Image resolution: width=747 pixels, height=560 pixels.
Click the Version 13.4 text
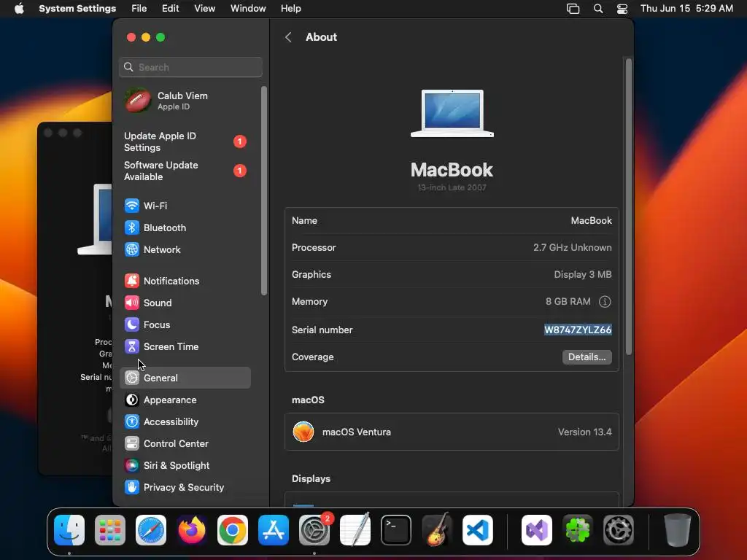click(584, 432)
